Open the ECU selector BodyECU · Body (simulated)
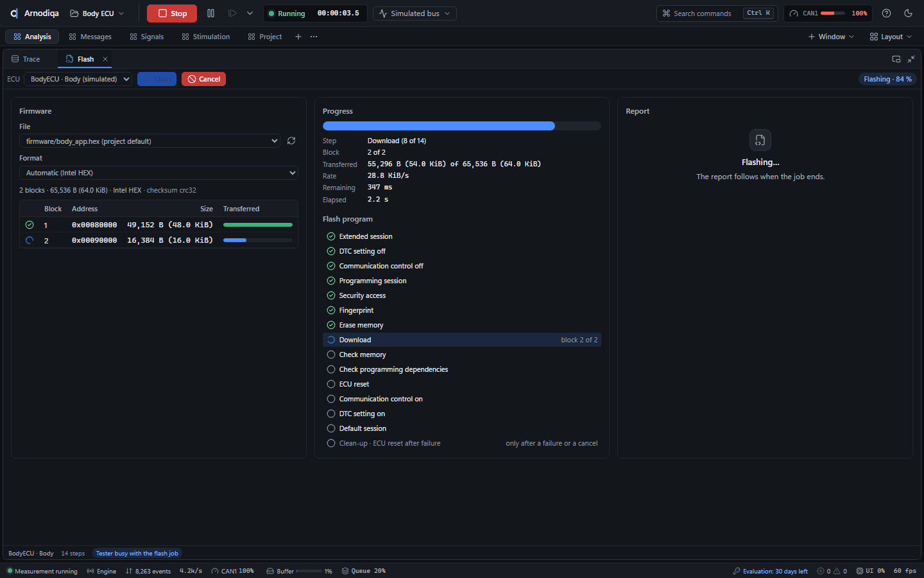The image size is (924, 578). coord(78,79)
